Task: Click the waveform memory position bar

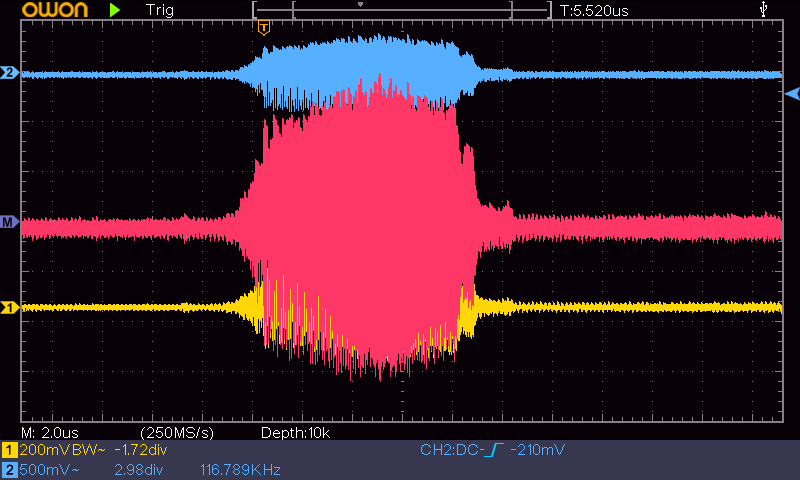Action: pos(402,10)
